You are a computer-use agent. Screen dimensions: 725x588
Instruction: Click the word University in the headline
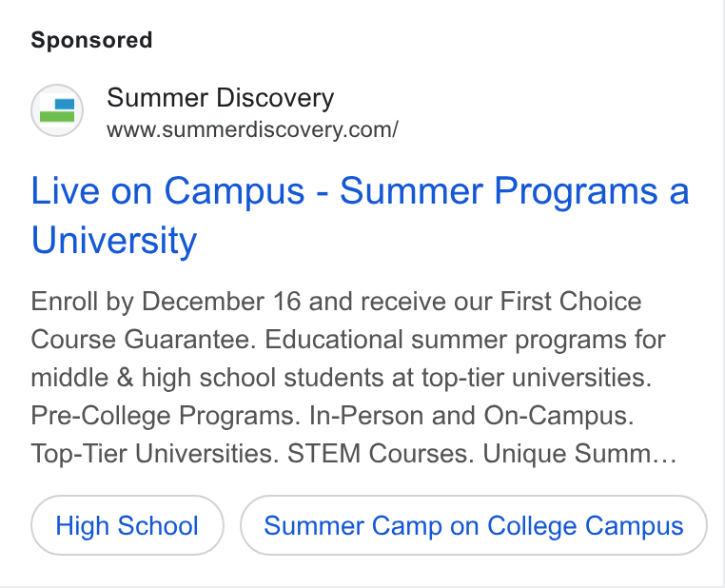[x=114, y=240]
